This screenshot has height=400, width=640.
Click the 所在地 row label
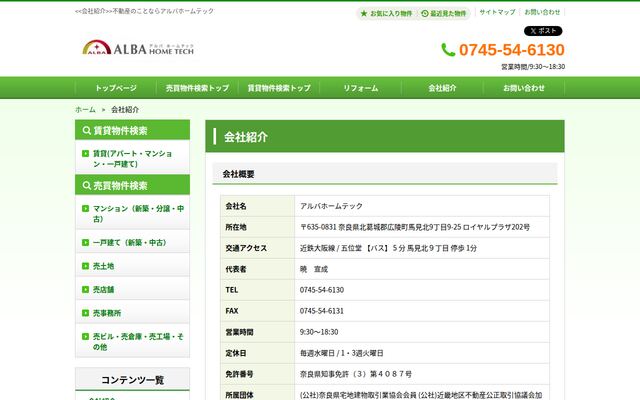pos(236,227)
